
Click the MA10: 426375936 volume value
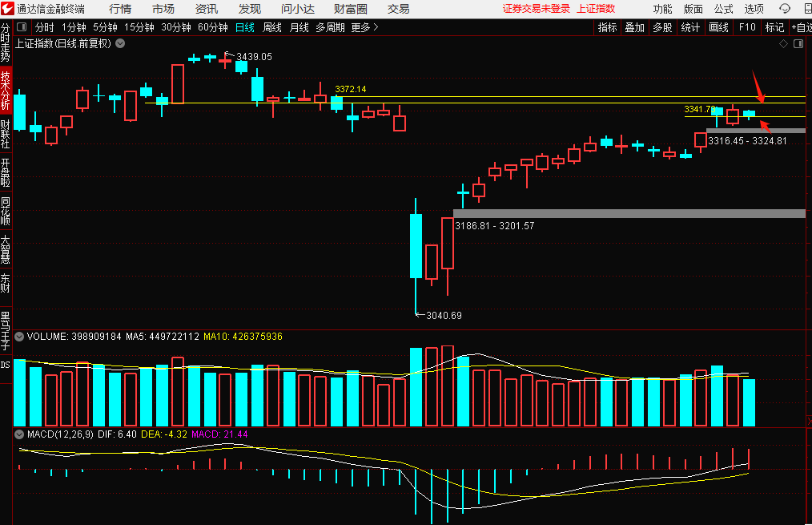tap(243, 337)
